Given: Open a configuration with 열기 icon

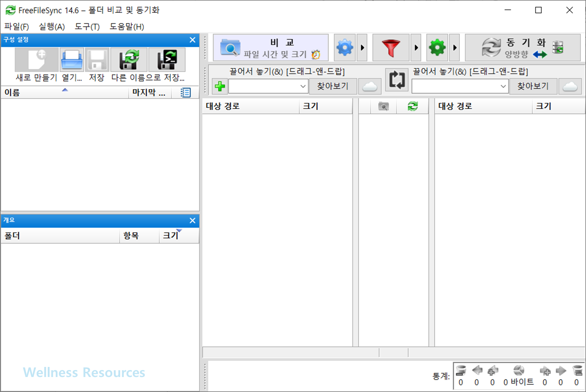Looking at the screenshot, I should coord(72,60).
